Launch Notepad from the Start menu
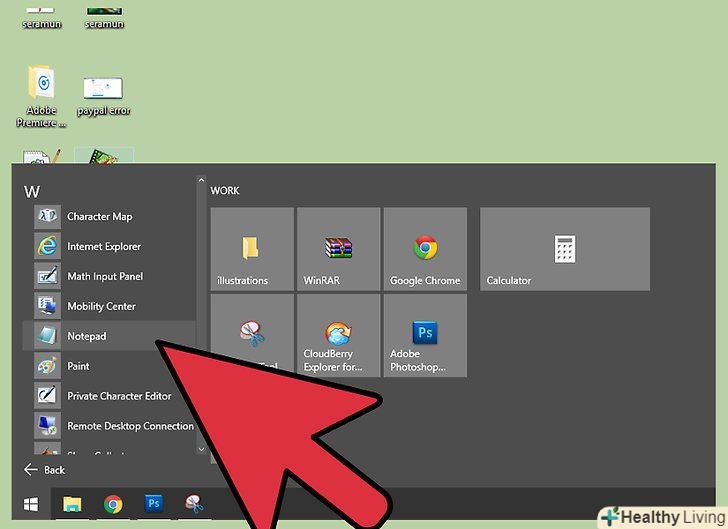 pyautogui.click(x=86, y=337)
